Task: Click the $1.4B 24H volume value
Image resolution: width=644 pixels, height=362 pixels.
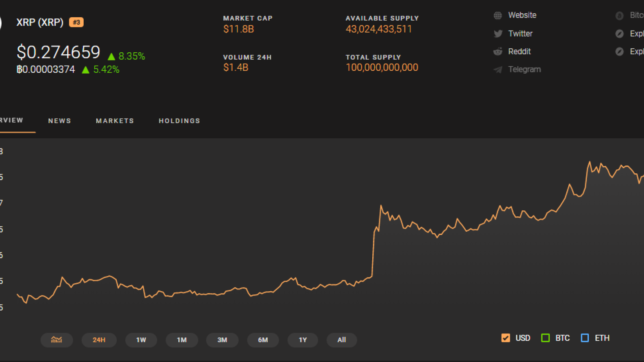Action: (236, 68)
